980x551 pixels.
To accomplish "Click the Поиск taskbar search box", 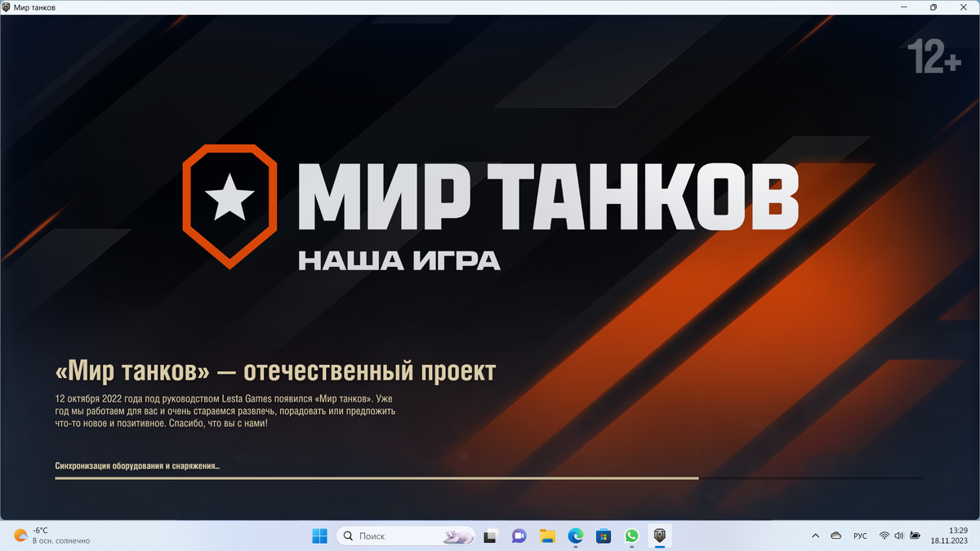I will click(x=404, y=536).
